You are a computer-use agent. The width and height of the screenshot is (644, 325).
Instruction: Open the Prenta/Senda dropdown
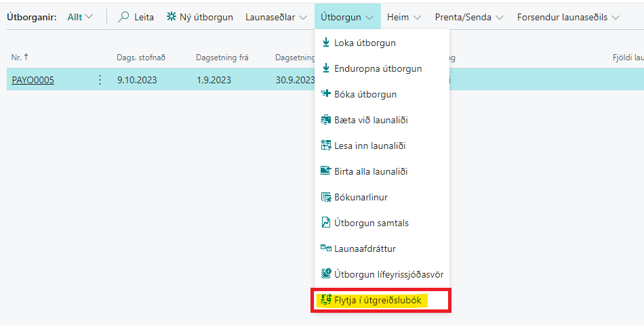(469, 17)
